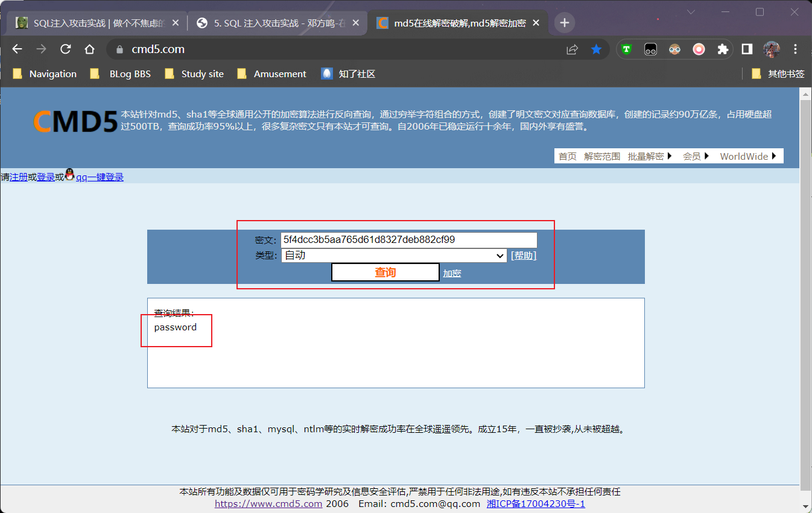Image resolution: width=812 pixels, height=513 pixels.
Task: Click the bookmark star icon
Action: pos(596,49)
